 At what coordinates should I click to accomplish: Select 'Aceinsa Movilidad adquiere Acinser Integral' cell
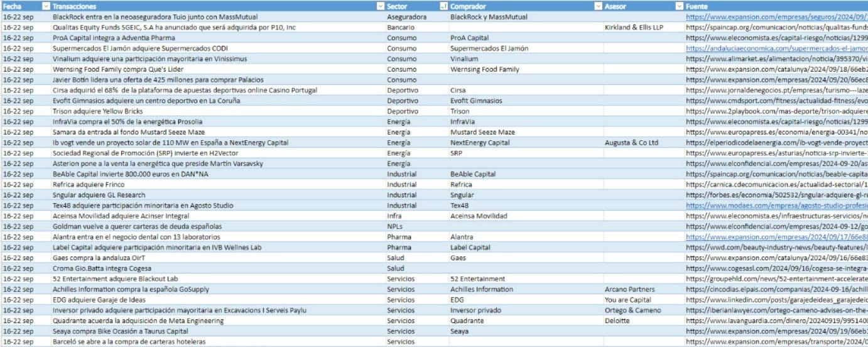pyautogui.click(x=218, y=216)
